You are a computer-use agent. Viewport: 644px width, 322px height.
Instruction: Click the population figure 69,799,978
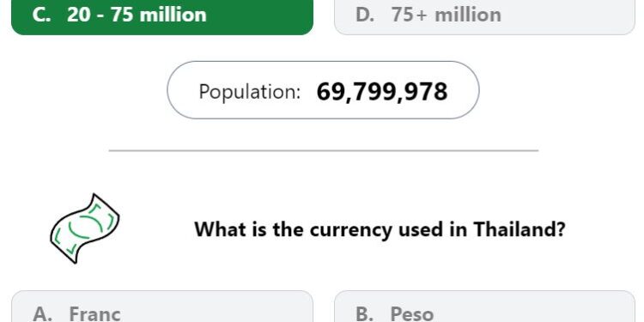click(x=382, y=92)
